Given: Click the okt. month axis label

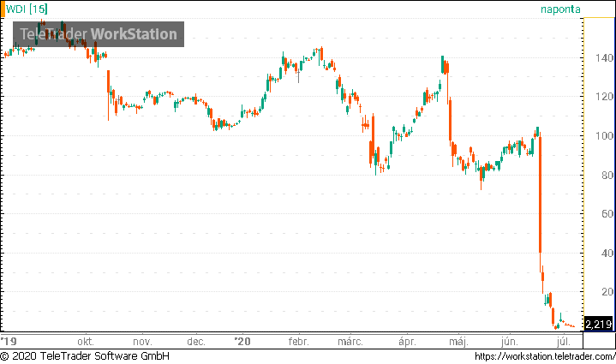Looking at the screenshot, I should click(x=86, y=341).
